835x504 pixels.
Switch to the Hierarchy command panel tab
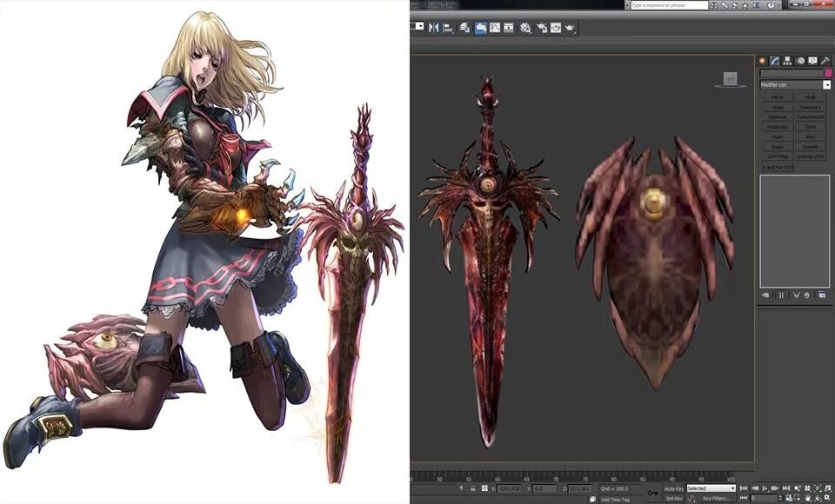(788, 61)
